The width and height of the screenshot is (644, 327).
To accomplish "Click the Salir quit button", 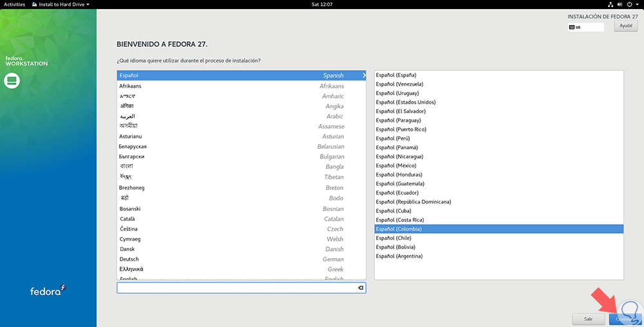I will 588,319.
